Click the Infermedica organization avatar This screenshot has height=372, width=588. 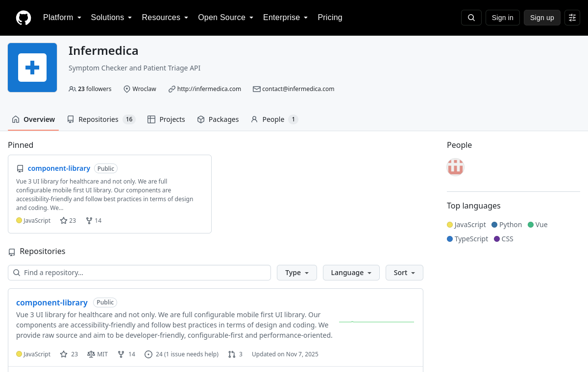[32, 68]
